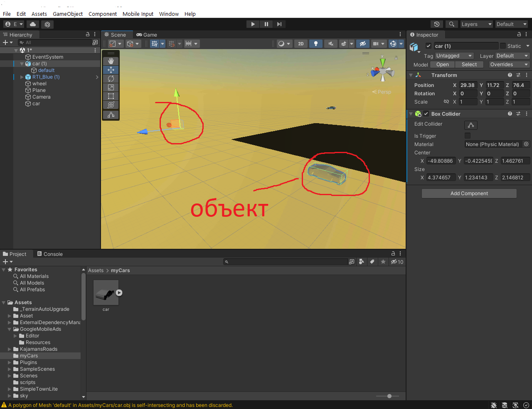Click the object picker beside Material field
Viewport: 532px width, 409px height.
click(526, 144)
